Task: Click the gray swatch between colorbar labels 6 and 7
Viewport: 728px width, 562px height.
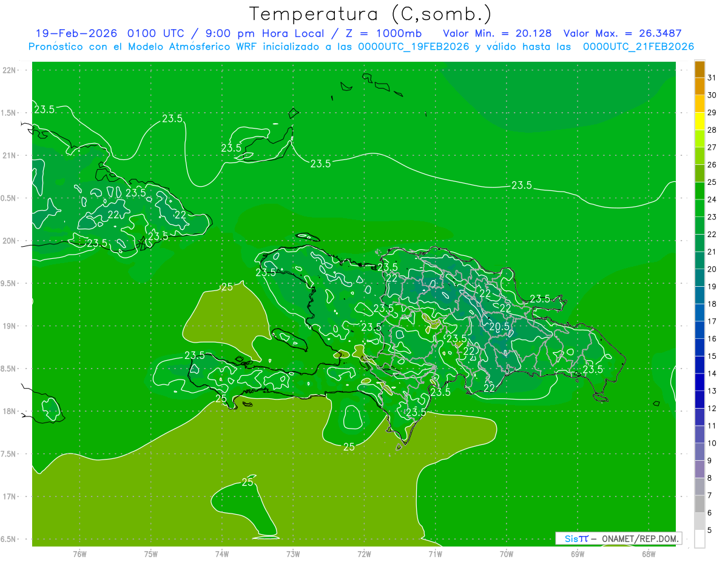Action: (699, 504)
